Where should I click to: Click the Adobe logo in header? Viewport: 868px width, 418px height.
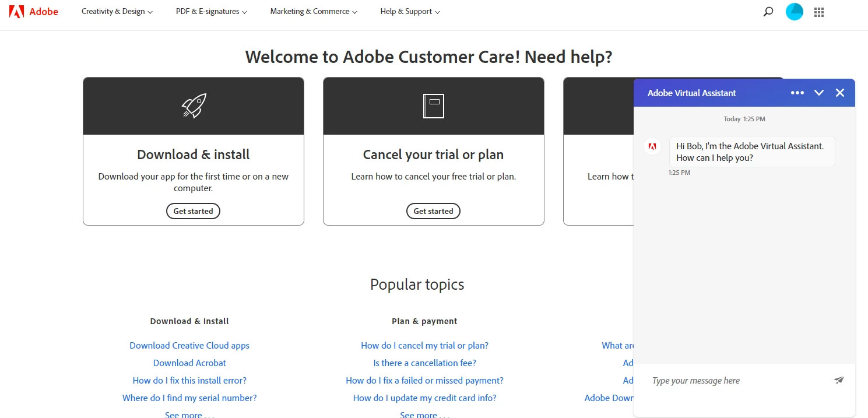click(x=34, y=12)
